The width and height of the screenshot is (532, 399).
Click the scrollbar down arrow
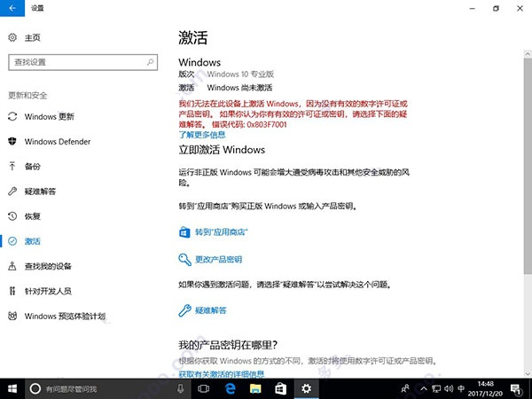pos(528,374)
